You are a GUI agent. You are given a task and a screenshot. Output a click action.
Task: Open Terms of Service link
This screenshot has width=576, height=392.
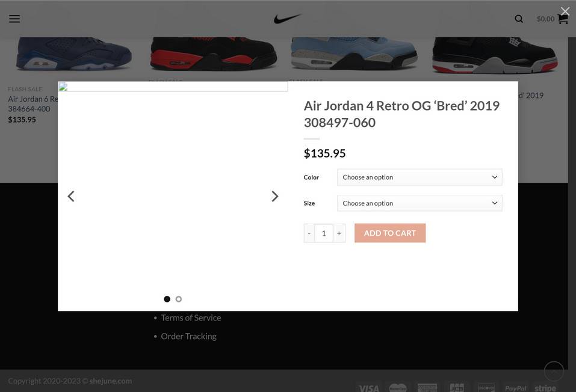click(x=191, y=318)
